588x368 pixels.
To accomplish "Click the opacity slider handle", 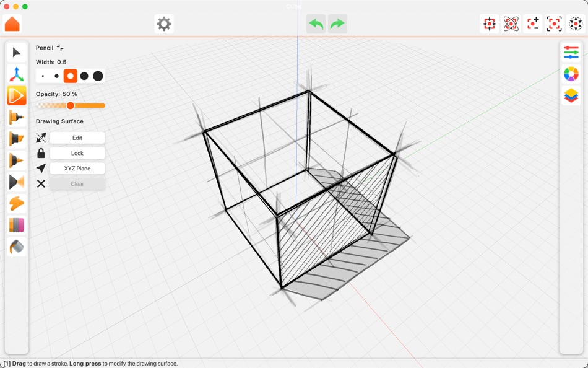I will tap(70, 106).
